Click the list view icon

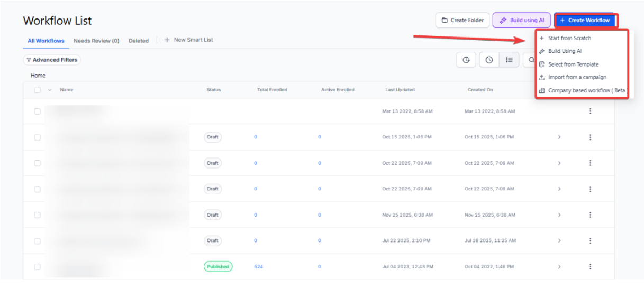pos(509,60)
